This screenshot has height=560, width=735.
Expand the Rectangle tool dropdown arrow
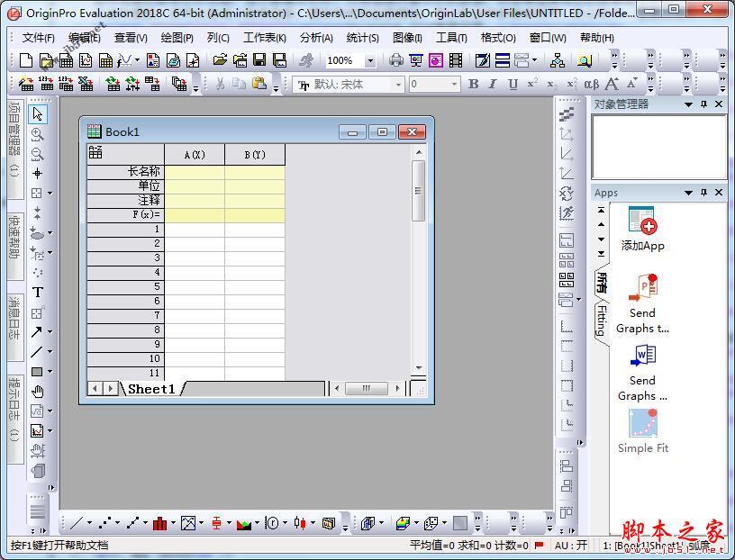click(50, 372)
